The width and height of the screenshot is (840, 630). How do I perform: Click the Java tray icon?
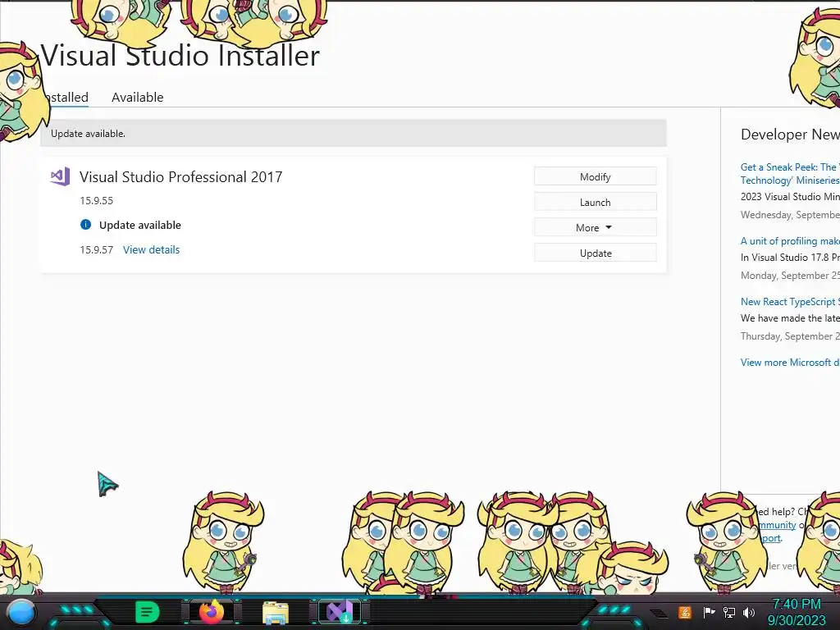pyautogui.click(x=685, y=612)
